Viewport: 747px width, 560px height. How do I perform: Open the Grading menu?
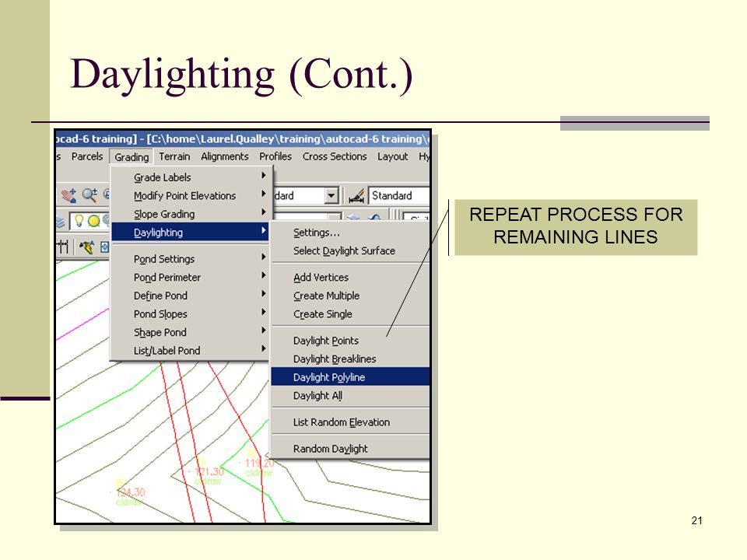click(x=132, y=156)
